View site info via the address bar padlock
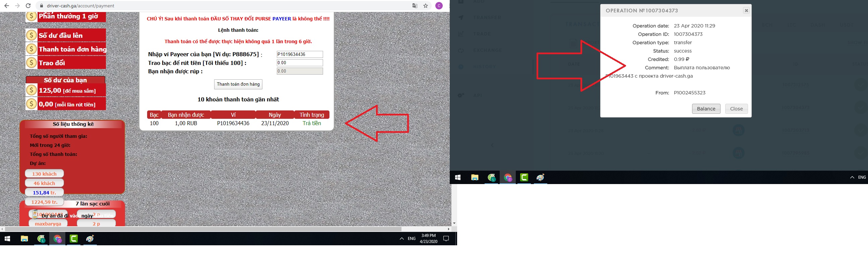 tap(42, 6)
